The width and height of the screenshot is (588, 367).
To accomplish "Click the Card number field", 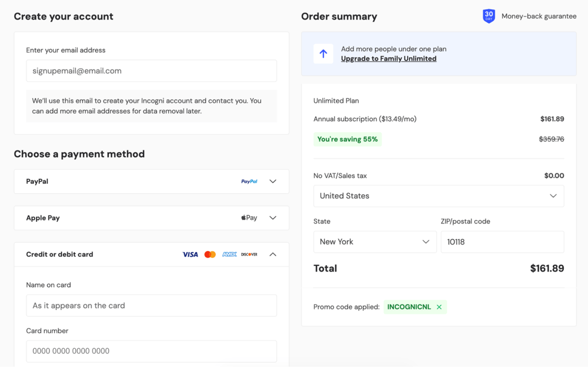I will [152, 351].
